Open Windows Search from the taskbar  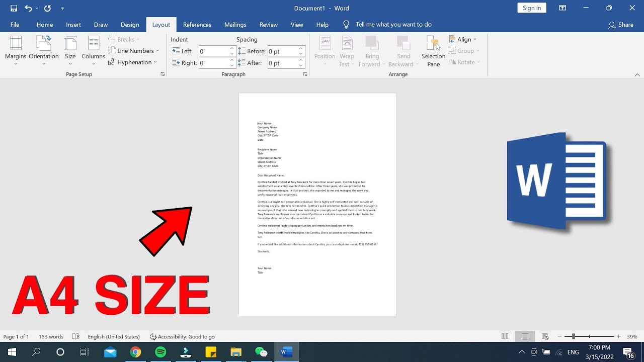[36, 352]
